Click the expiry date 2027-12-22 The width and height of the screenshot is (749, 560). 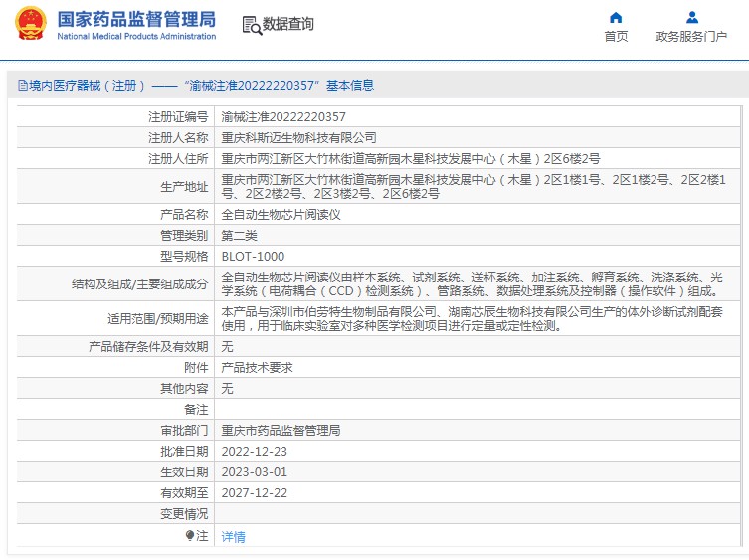tap(254, 493)
